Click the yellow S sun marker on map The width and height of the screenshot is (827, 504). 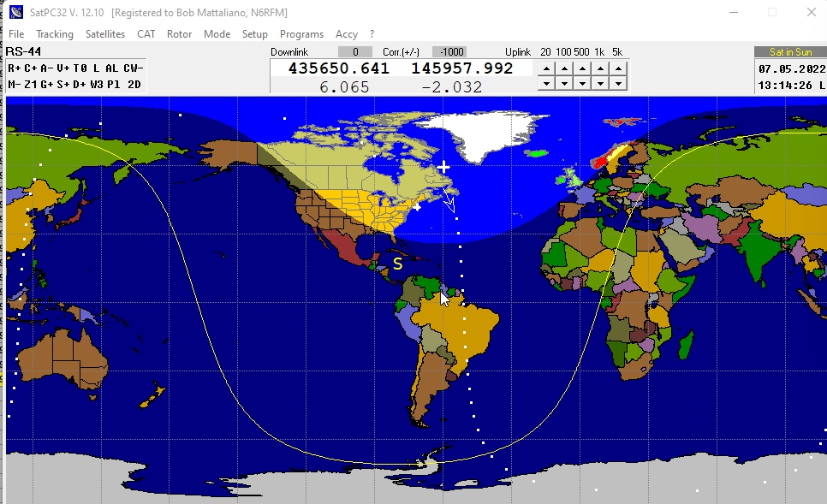[398, 263]
